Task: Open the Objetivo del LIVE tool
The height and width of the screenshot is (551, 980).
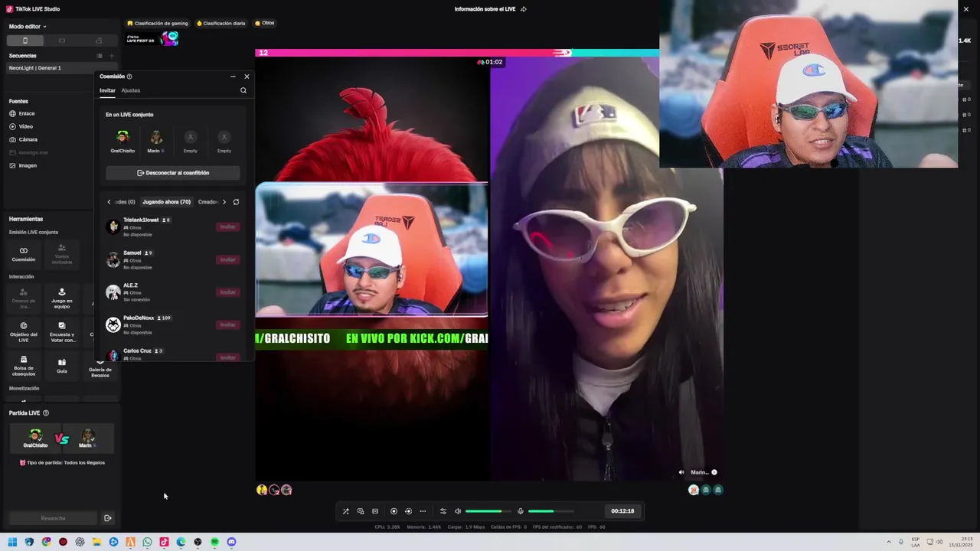Action: point(24,331)
